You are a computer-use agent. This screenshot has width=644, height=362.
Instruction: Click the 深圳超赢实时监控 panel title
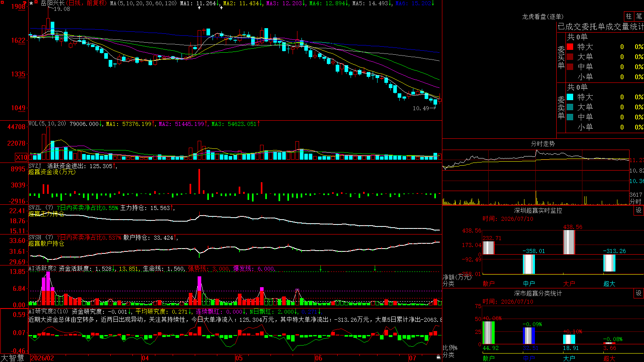click(538, 210)
